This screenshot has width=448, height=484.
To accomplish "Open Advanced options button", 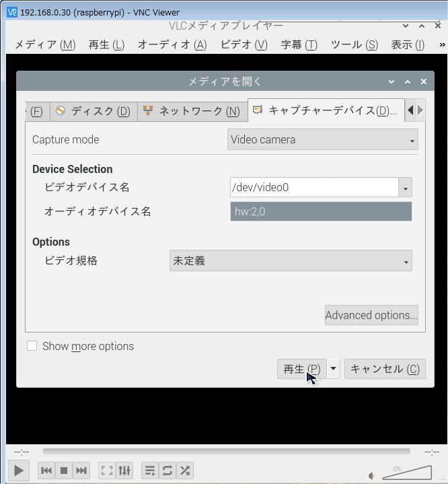I will click(x=371, y=315).
